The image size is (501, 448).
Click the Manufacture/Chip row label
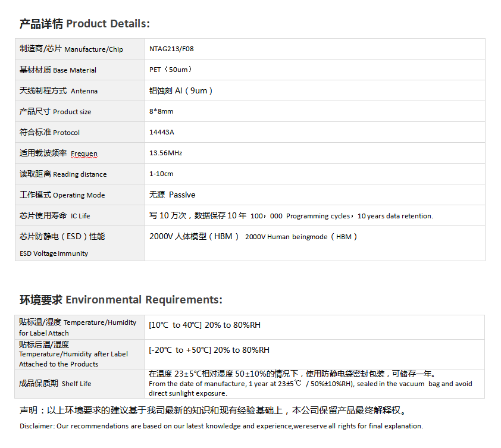tap(71, 49)
